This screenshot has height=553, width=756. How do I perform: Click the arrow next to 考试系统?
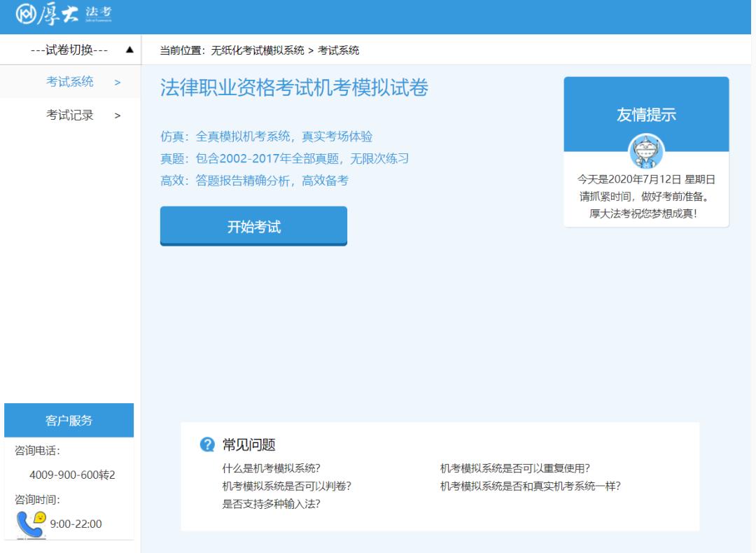click(118, 81)
